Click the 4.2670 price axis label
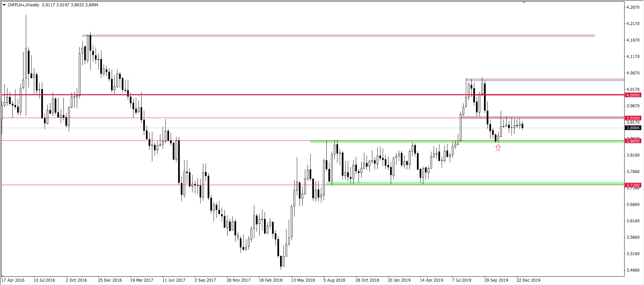The height and width of the screenshot is (285, 644). (x=633, y=7)
